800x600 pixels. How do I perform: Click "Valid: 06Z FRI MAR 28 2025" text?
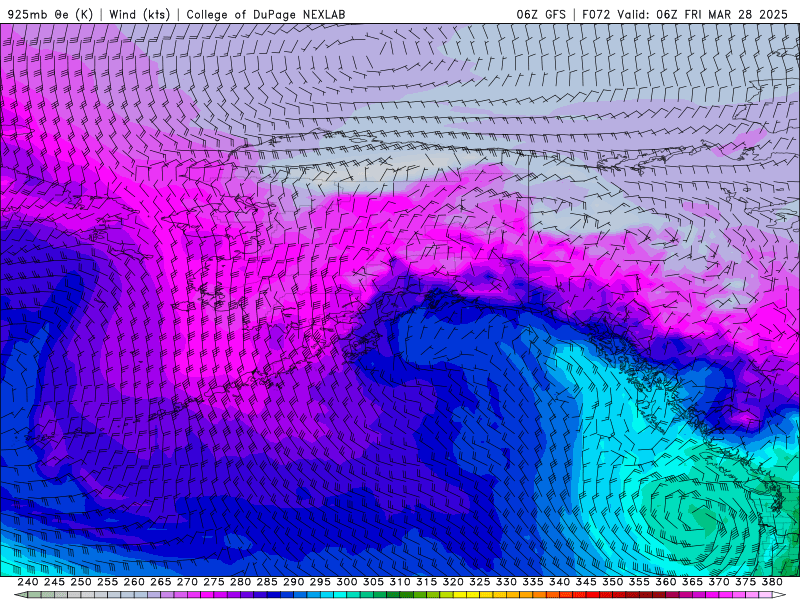coord(703,14)
